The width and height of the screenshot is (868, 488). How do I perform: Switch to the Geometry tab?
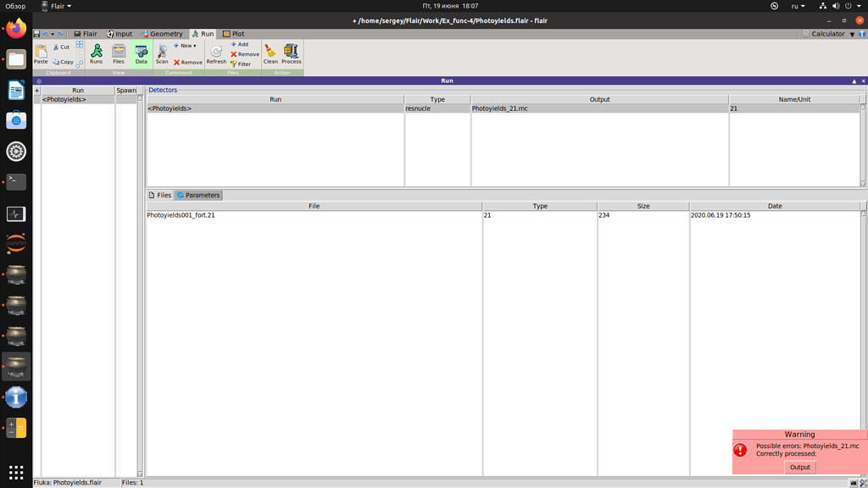(x=165, y=34)
